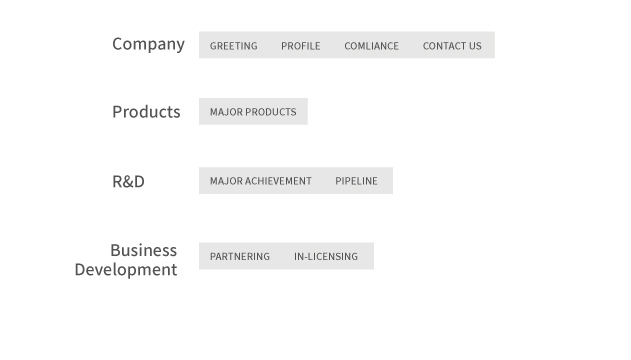The width and height of the screenshot is (631, 360).
Task: Visit the company greeting page
Action: point(233,46)
